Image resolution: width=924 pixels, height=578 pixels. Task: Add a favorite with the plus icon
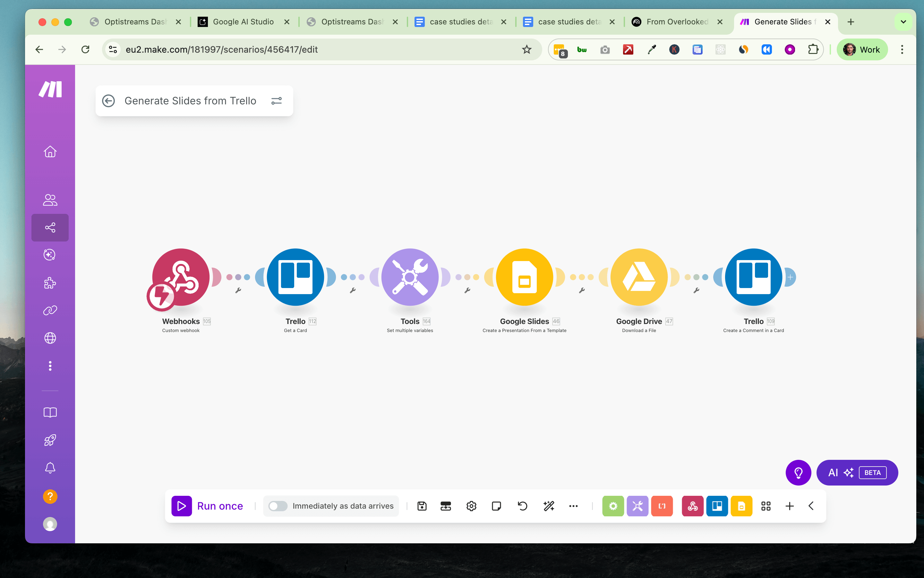790,506
